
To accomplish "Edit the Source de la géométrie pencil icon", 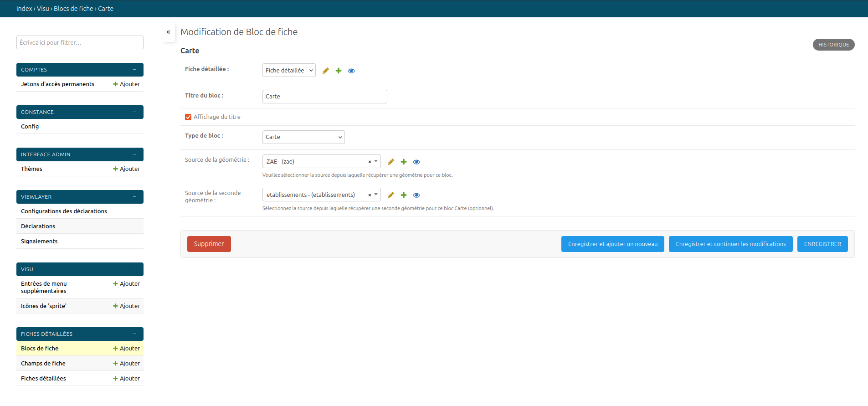I will [x=390, y=162].
